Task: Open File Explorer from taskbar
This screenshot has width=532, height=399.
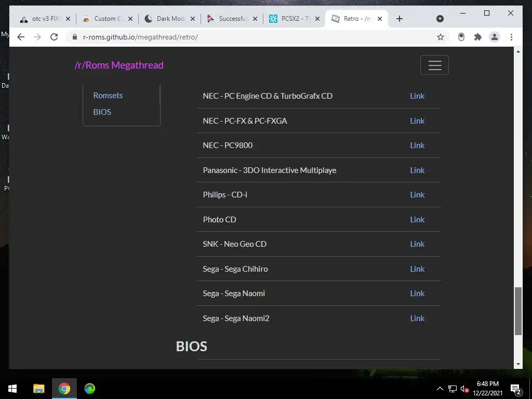Action: pyautogui.click(x=38, y=389)
